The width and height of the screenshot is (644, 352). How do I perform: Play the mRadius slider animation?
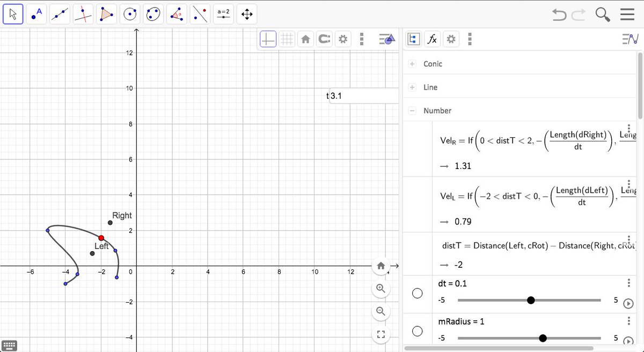click(x=628, y=340)
